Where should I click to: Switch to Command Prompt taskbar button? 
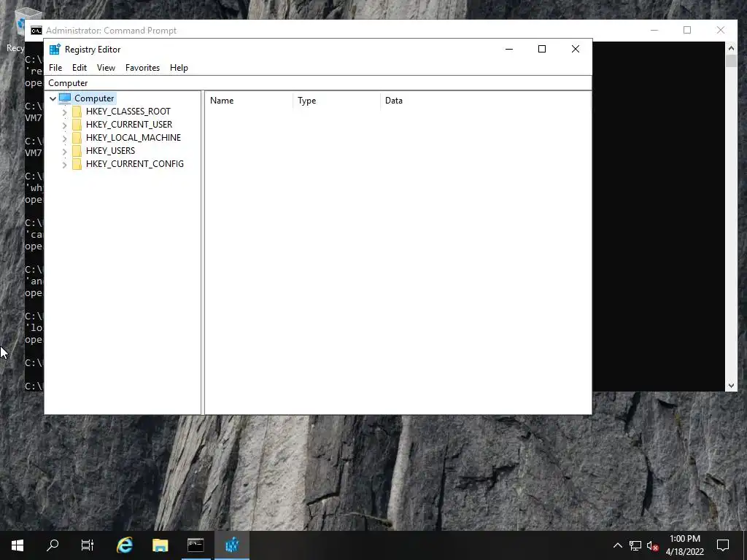(x=196, y=545)
